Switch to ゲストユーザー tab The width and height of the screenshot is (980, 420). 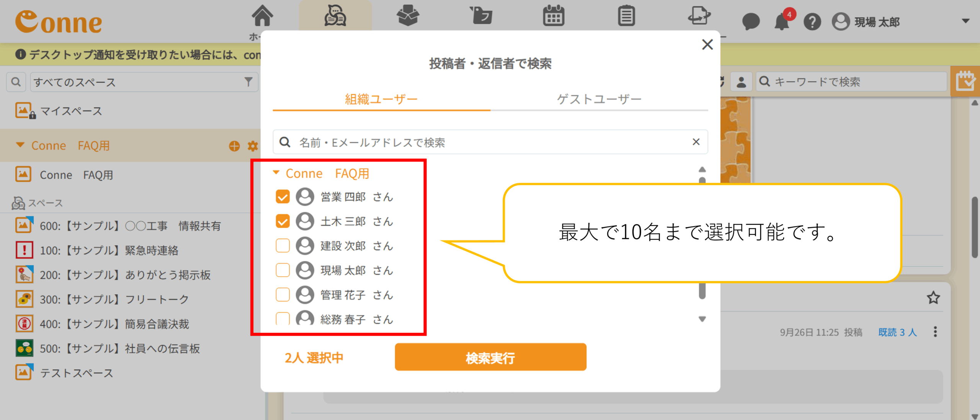(599, 99)
